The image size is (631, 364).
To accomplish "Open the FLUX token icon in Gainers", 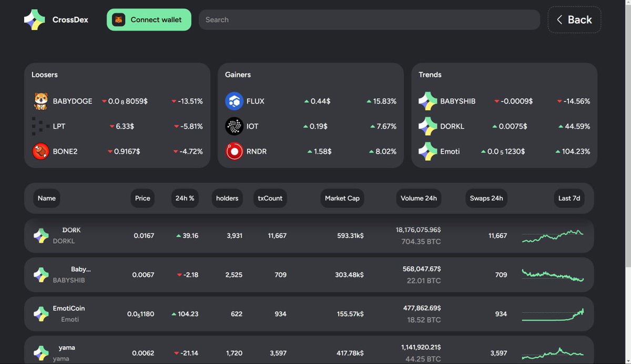I will (234, 101).
